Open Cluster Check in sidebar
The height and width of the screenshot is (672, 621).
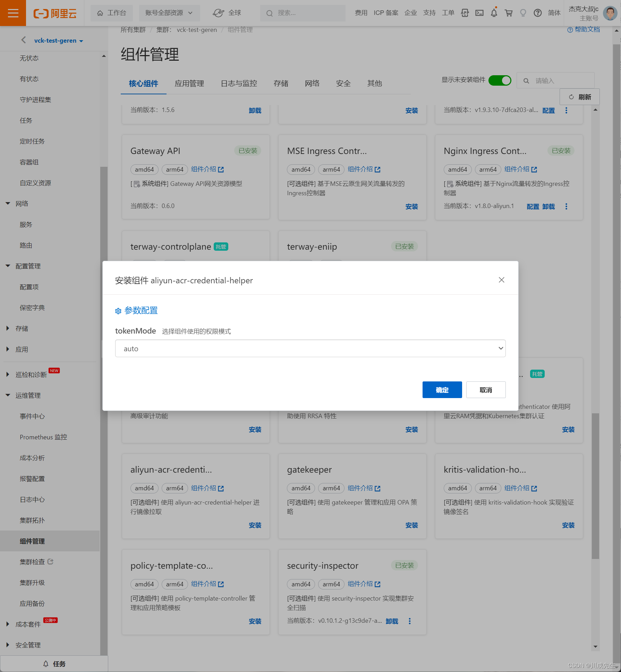(36, 562)
